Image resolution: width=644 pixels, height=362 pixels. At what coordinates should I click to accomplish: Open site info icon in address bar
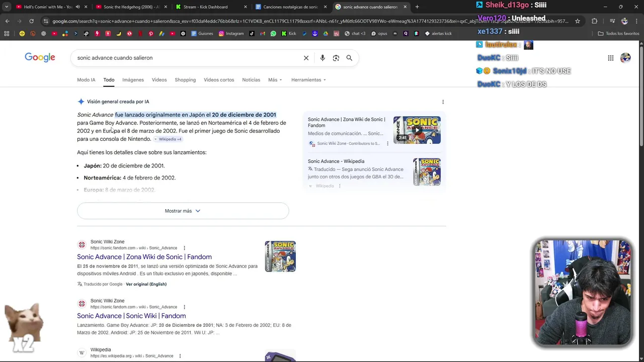46,21
